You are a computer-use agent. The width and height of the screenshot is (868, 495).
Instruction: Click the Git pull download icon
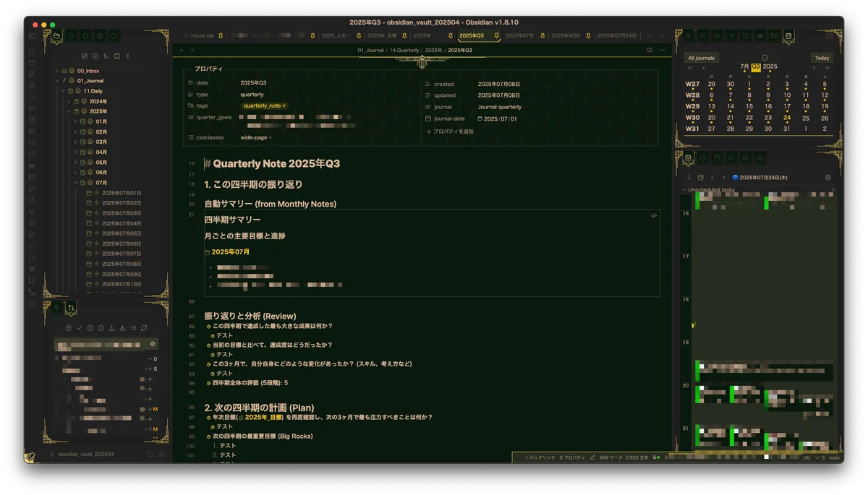123,328
